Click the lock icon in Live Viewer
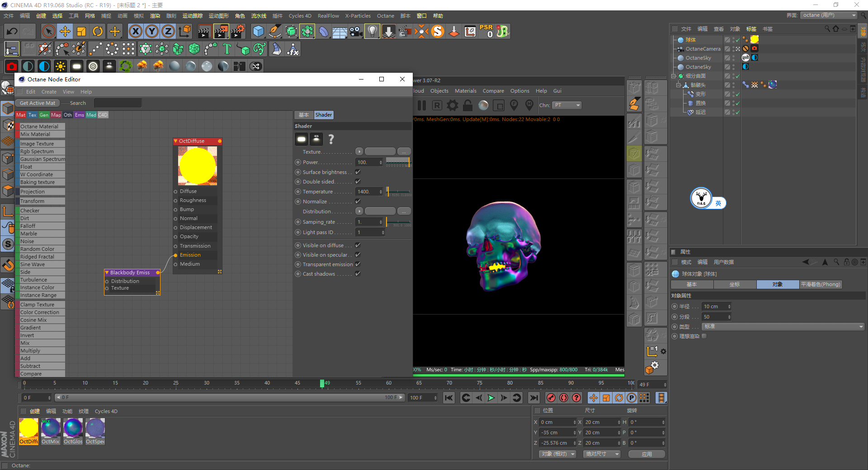Screen dimensions: 868x470 pyautogui.click(x=468, y=105)
